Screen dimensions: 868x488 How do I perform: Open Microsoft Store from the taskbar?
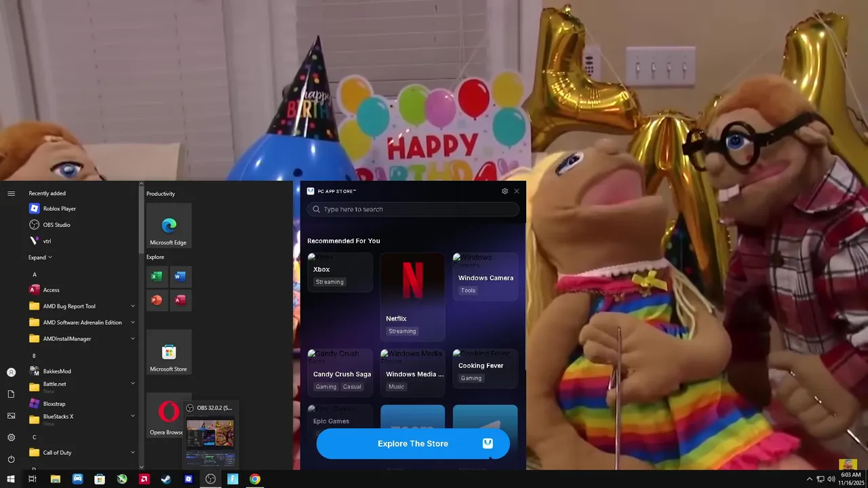(x=100, y=479)
